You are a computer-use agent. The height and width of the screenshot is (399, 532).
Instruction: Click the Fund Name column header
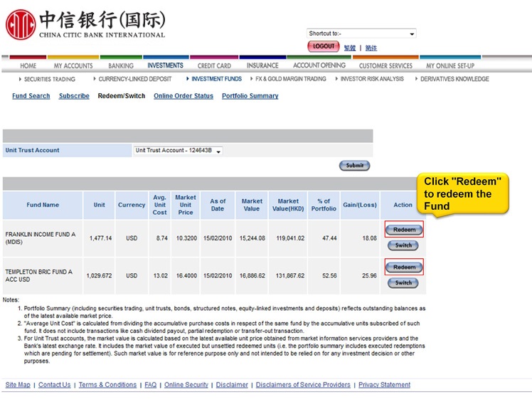43,205
